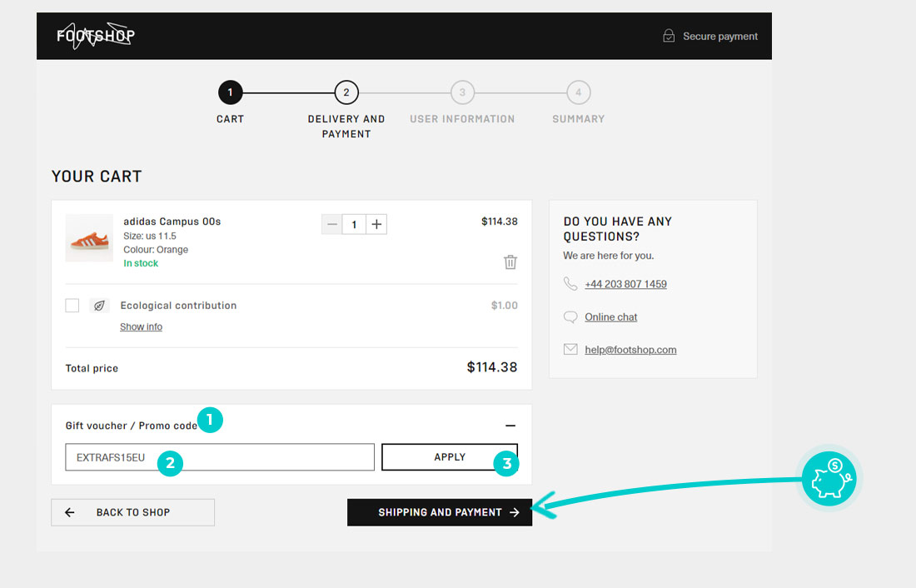Click the Footshop logo

click(95, 36)
